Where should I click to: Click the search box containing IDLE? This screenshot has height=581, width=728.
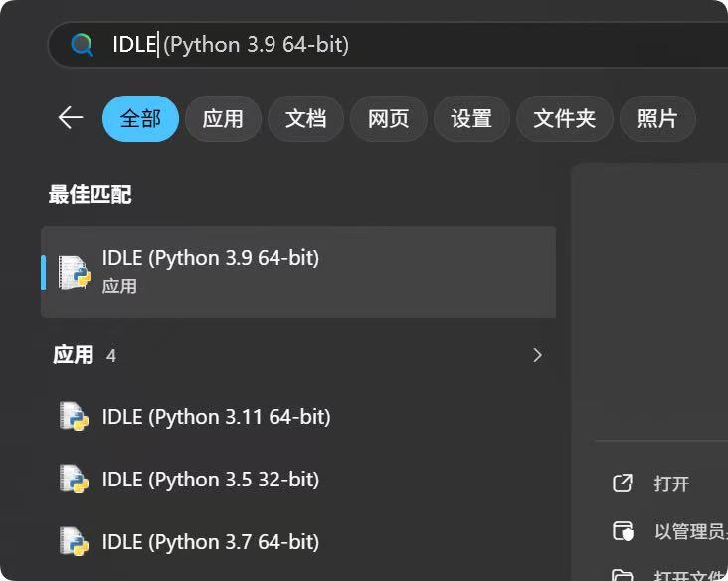[x=388, y=45]
